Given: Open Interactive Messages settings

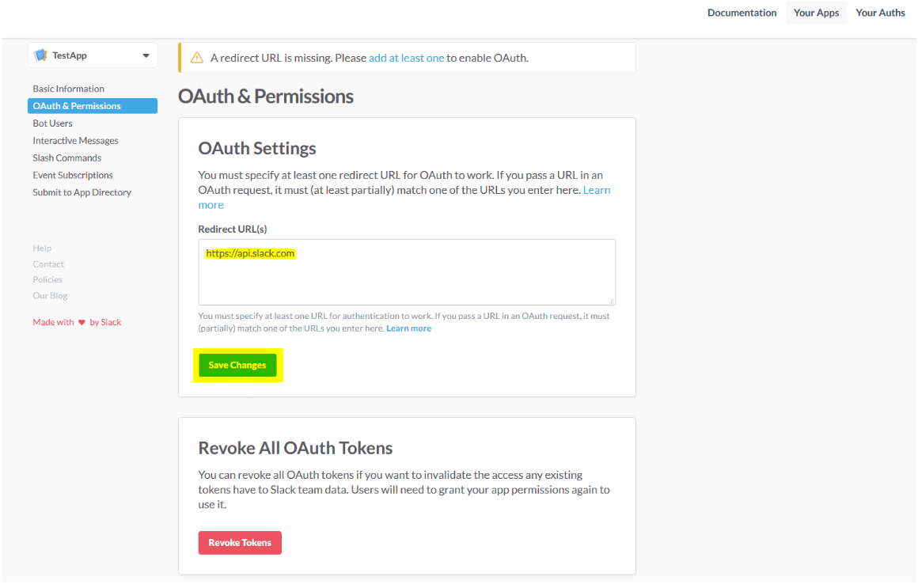Looking at the screenshot, I should [x=75, y=141].
